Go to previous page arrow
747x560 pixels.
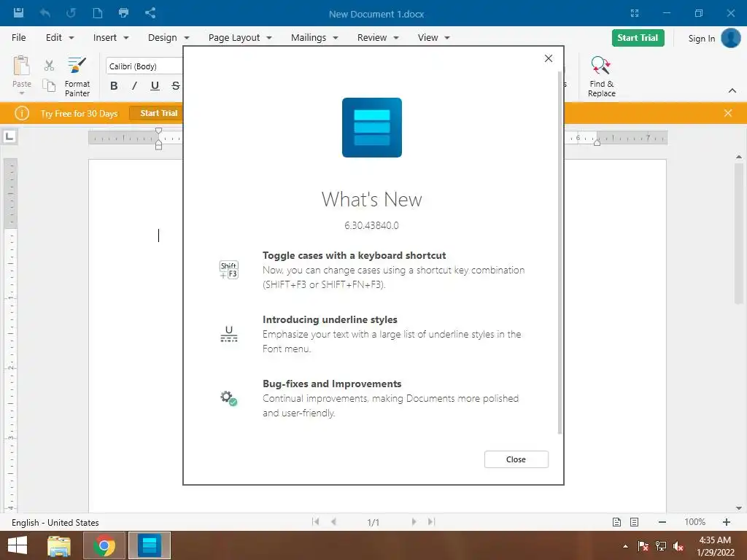coord(333,522)
